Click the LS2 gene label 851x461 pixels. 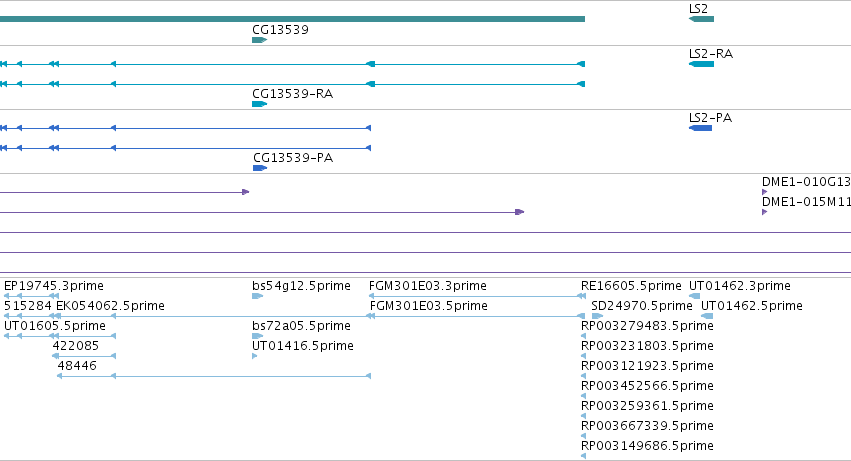(698, 9)
